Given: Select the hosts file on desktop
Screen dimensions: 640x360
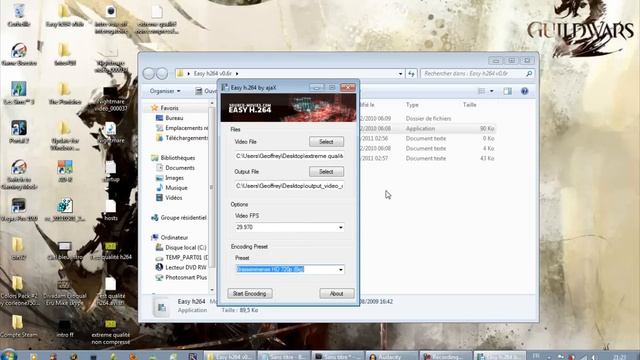Looking at the screenshot, I should point(111,210).
